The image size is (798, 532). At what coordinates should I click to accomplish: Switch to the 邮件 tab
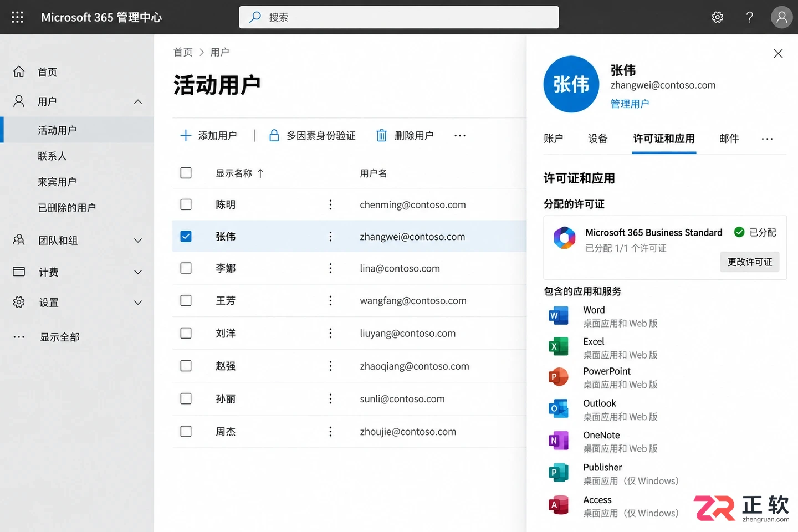tap(729, 139)
